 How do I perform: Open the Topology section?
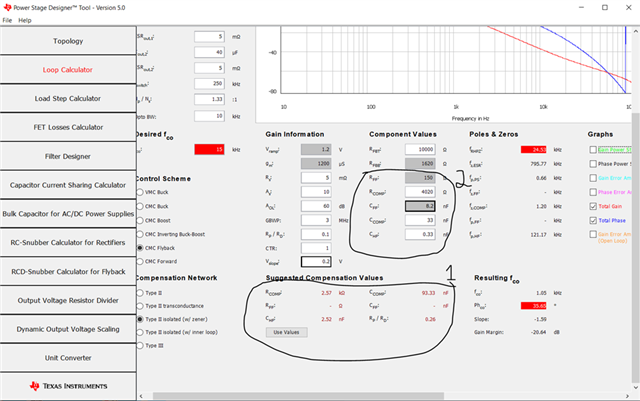68,41
